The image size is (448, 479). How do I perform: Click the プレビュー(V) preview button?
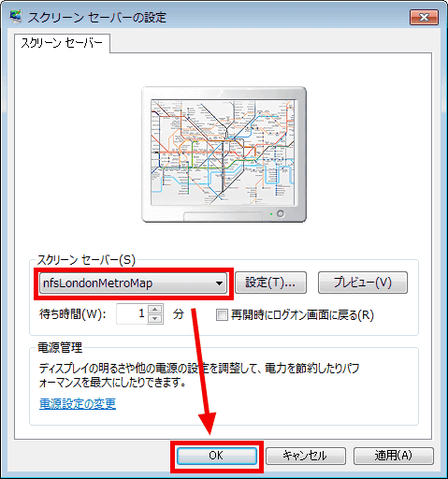(363, 283)
